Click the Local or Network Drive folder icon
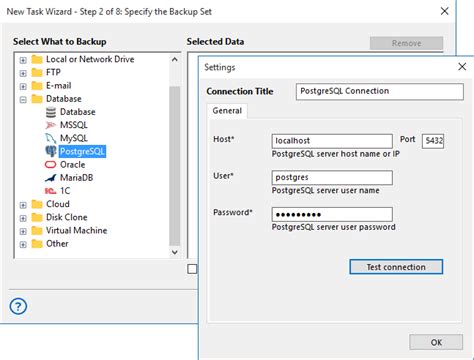 click(37, 60)
